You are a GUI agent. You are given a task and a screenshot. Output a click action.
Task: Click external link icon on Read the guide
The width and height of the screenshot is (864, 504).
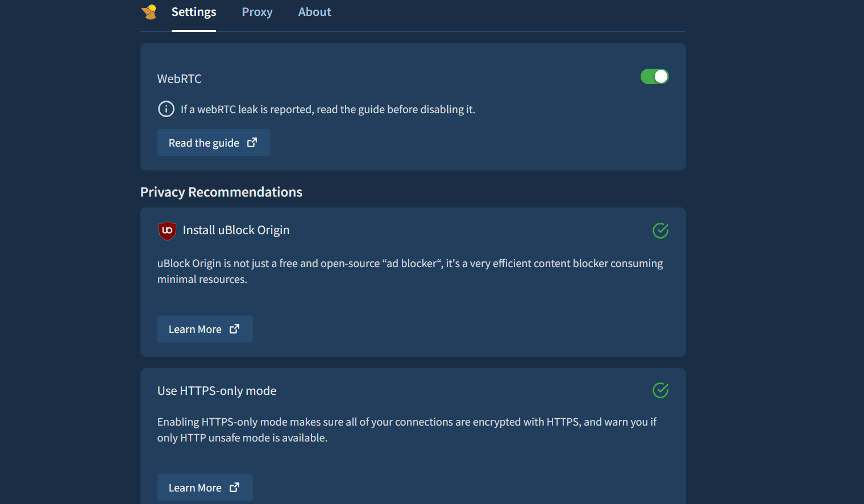coord(252,143)
